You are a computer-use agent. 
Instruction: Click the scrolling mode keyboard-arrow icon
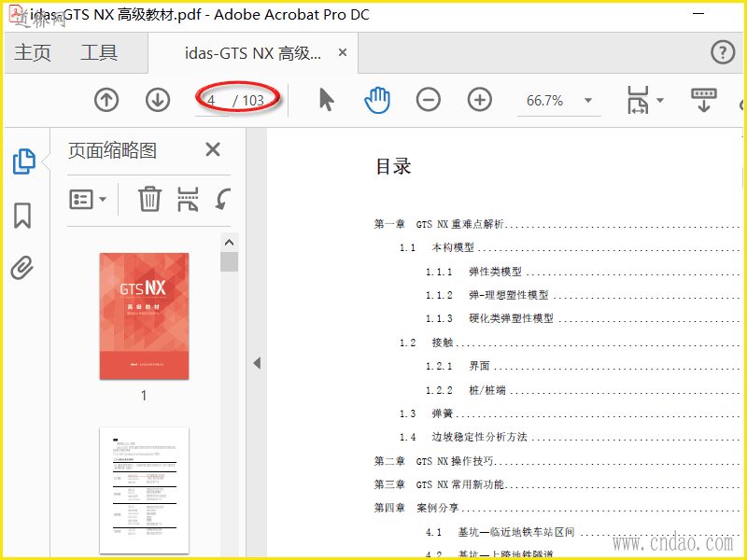point(704,100)
